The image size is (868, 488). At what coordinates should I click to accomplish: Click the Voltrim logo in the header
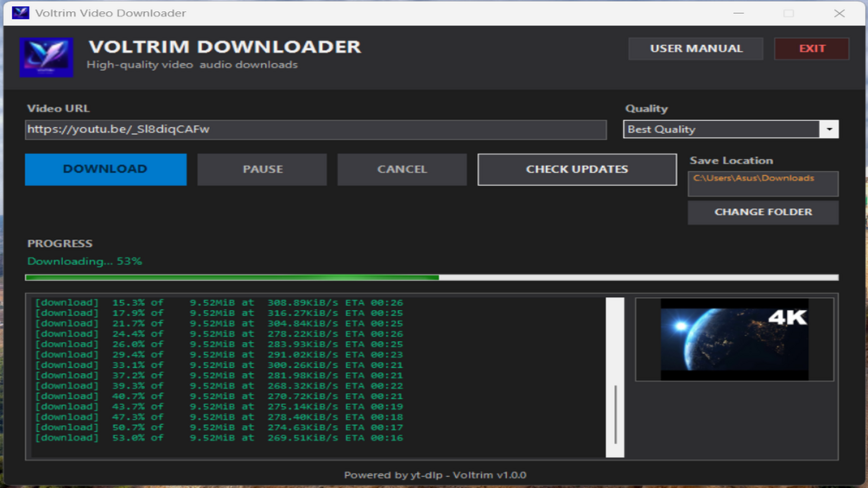(x=47, y=57)
